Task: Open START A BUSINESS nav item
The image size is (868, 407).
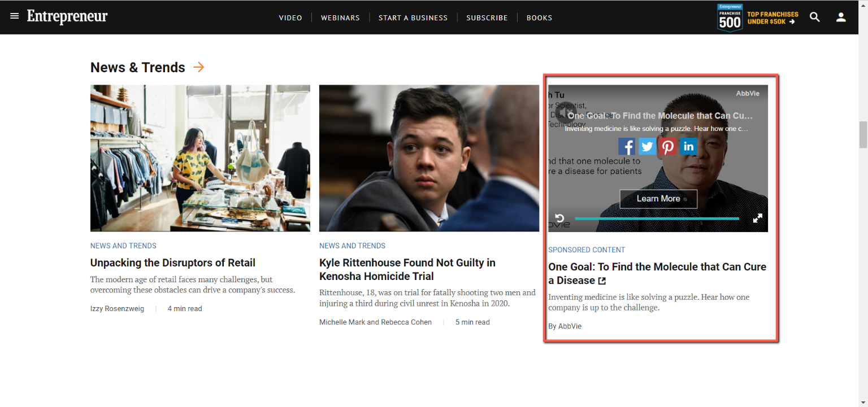Action: click(413, 17)
